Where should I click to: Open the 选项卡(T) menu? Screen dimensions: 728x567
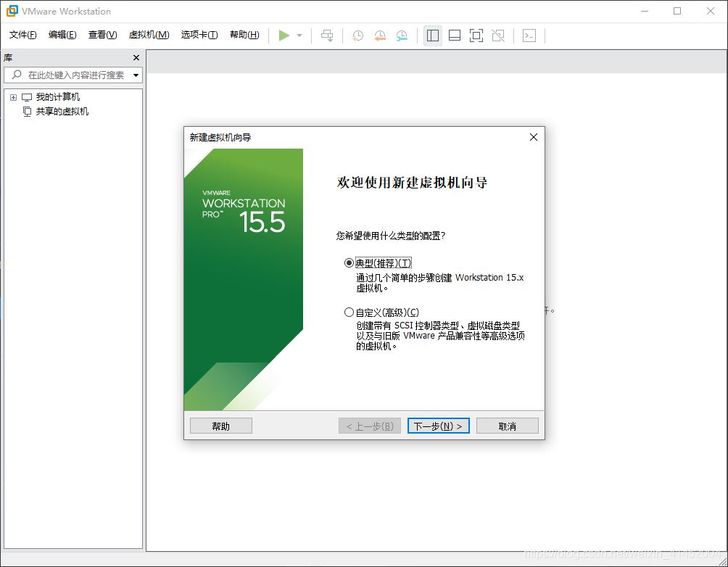(199, 34)
